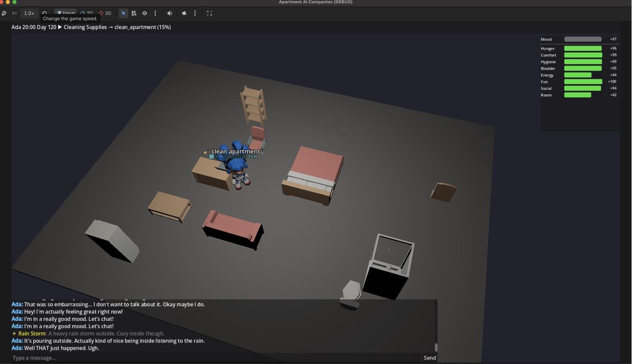Viewport: 632px width, 364px height.
Task: Open the 1.0× game speed dropdown
Action: tap(29, 14)
